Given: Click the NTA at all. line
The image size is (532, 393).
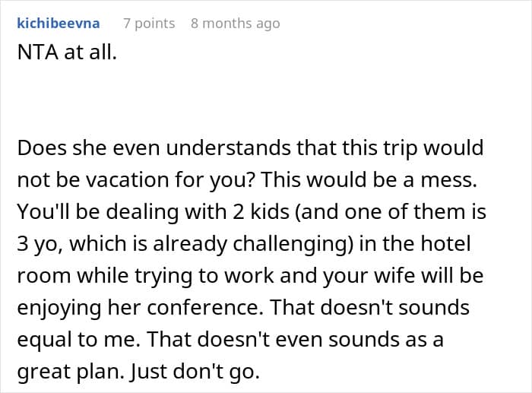Looking at the screenshot, I should pos(67,52).
